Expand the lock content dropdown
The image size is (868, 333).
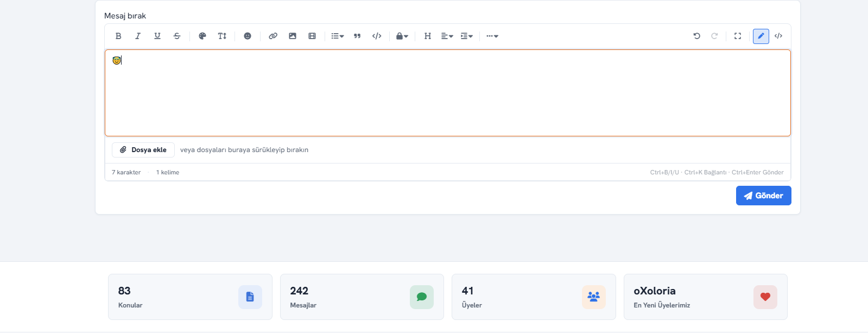402,36
